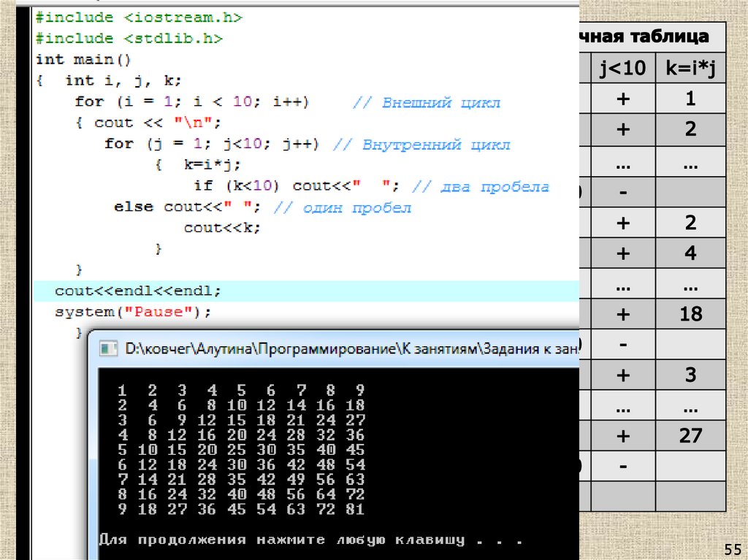Click the comment '// два пробела'

pyautogui.click(x=481, y=186)
